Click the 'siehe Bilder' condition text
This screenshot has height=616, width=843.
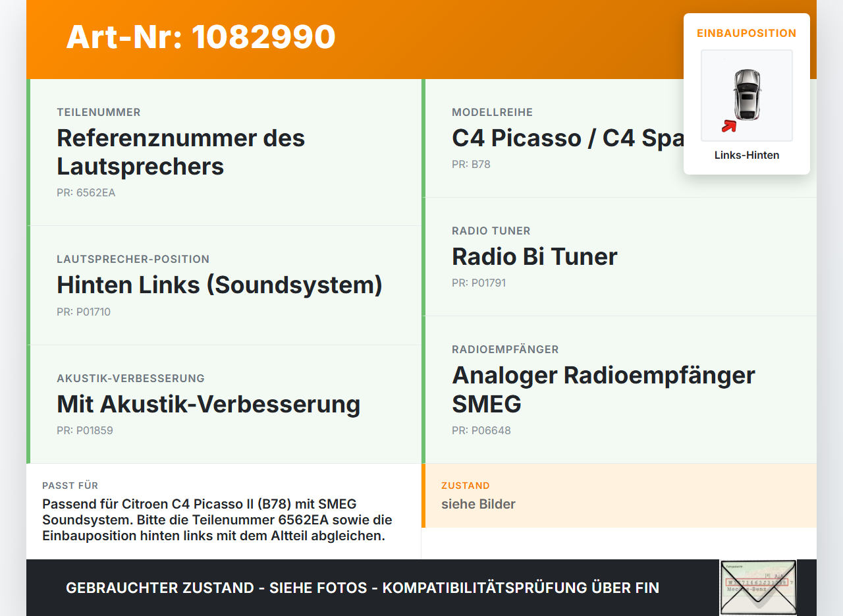tap(478, 504)
